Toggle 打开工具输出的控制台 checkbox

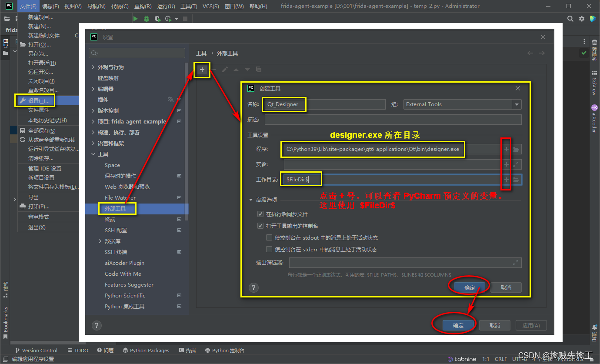tap(260, 226)
